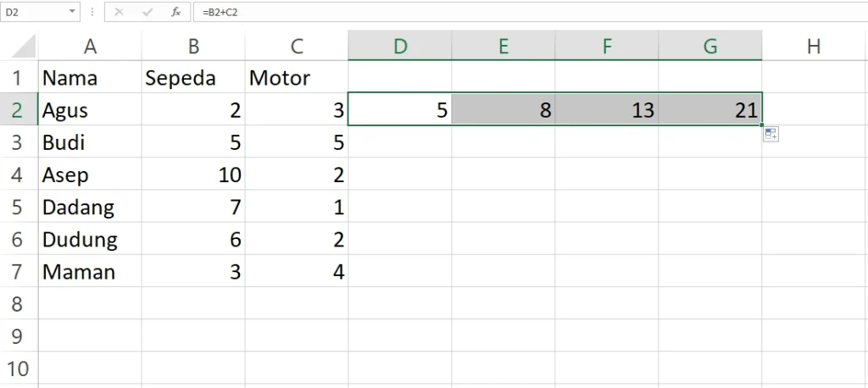
Task: Click the Cancel X formula bar icon
Action: [x=119, y=12]
